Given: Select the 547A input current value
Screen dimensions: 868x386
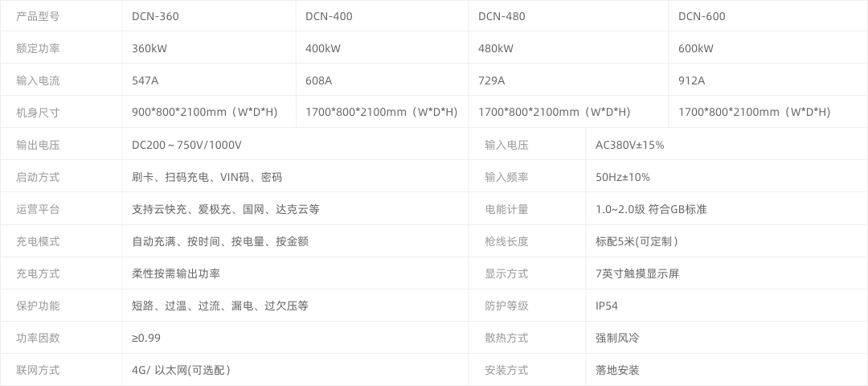Looking at the screenshot, I should point(145,80).
